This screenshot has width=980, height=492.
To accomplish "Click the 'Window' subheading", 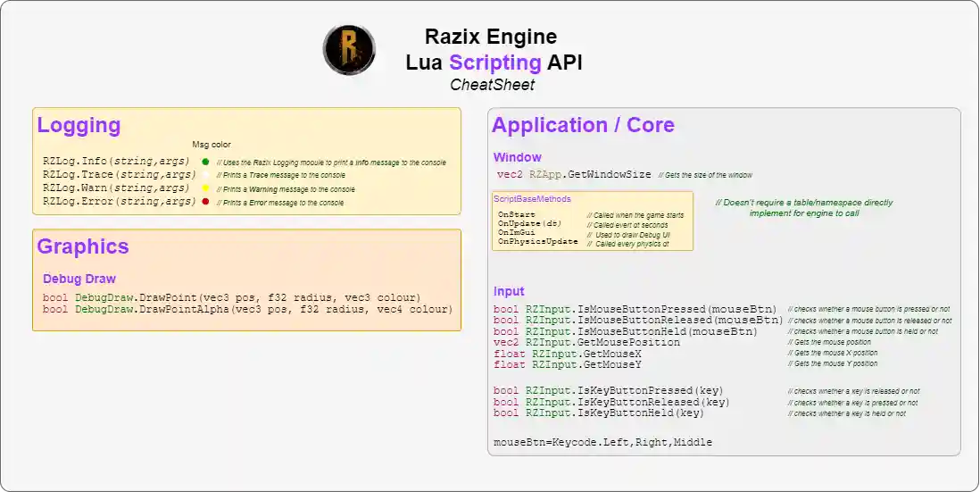I will [x=518, y=157].
